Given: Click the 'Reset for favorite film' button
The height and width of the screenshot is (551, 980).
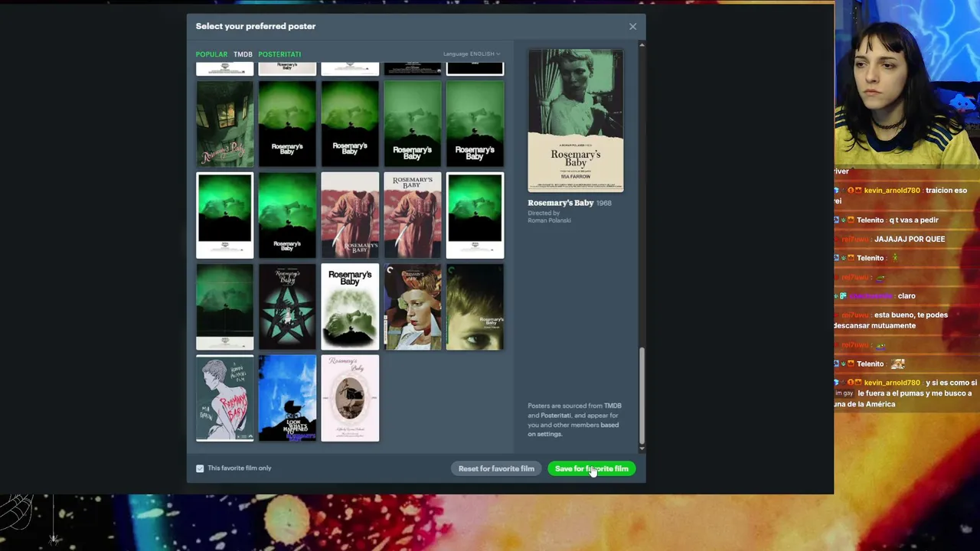Looking at the screenshot, I should (x=496, y=468).
